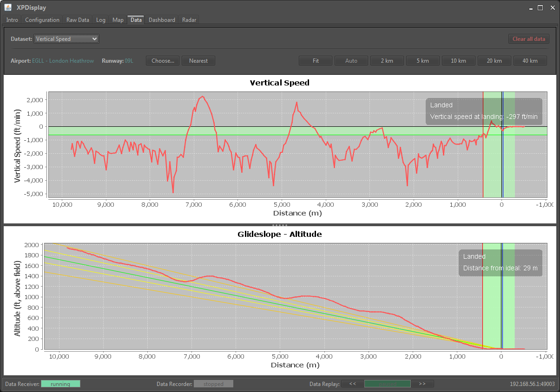Set chart range to 2 km
Screen dimensions: 560x392
coord(387,61)
